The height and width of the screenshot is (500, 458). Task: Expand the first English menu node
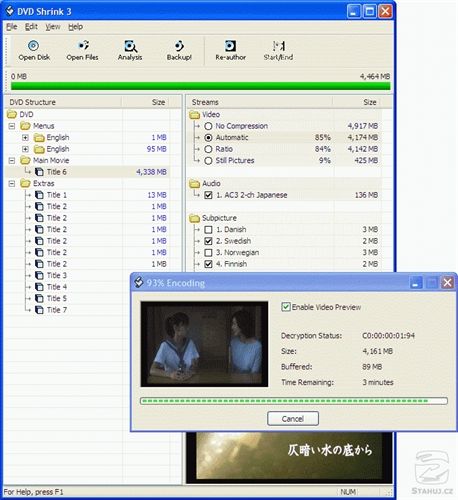(x=25, y=138)
